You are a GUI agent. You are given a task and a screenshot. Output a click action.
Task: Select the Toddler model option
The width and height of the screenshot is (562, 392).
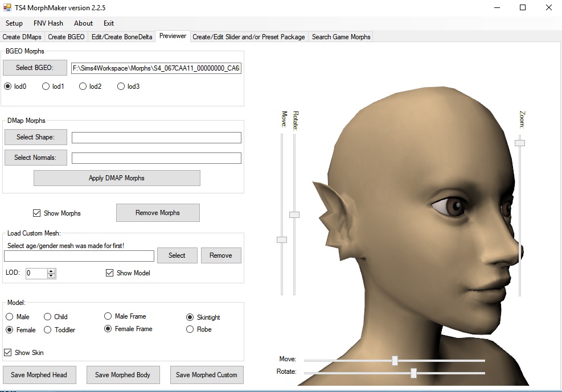(47, 330)
